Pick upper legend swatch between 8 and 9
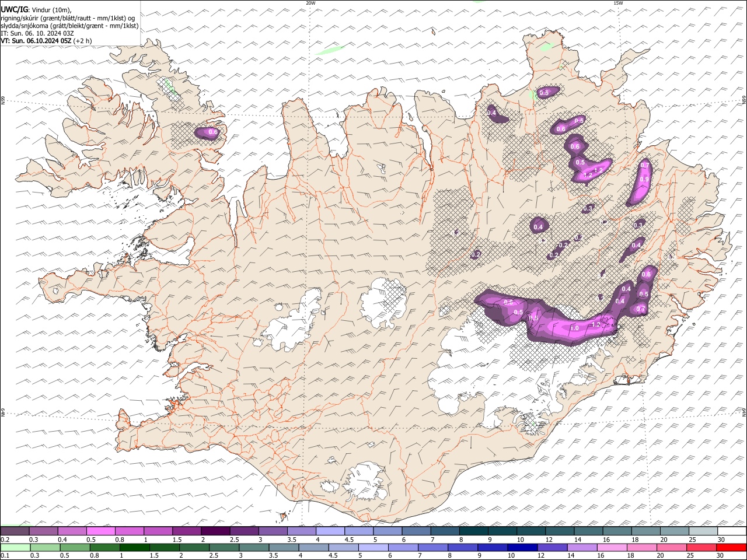This screenshot has height=560, width=747. click(x=474, y=531)
